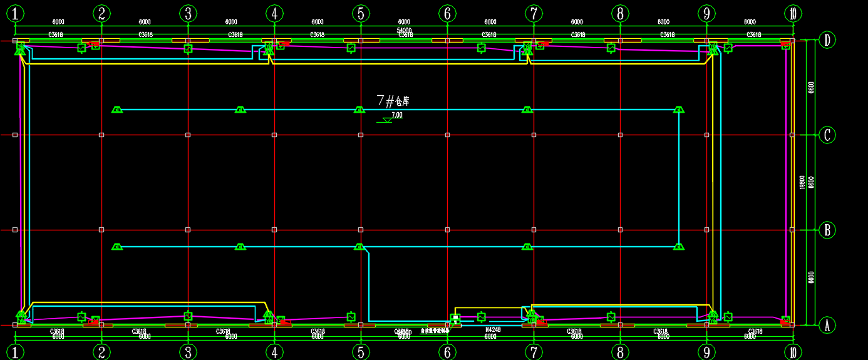This screenshot has height=360, width=868.
Task: Select the square device symbol on top axis 3
Action: pyautogui.click(x=188, y=48)
